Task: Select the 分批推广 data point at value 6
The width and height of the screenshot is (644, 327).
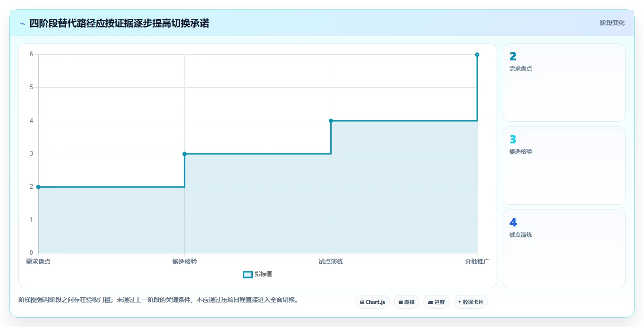Action: coord(477,55)
